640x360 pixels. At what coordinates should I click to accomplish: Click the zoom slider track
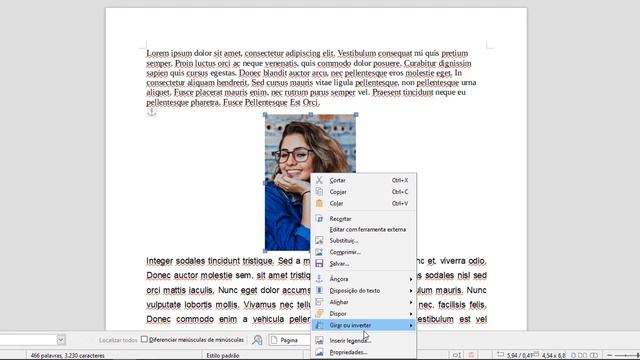point(627,356)
